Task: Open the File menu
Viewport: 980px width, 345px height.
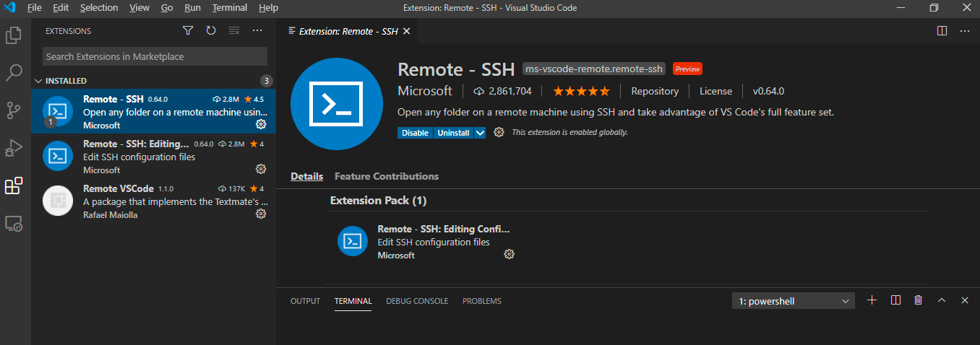Action: coord(34,8)
